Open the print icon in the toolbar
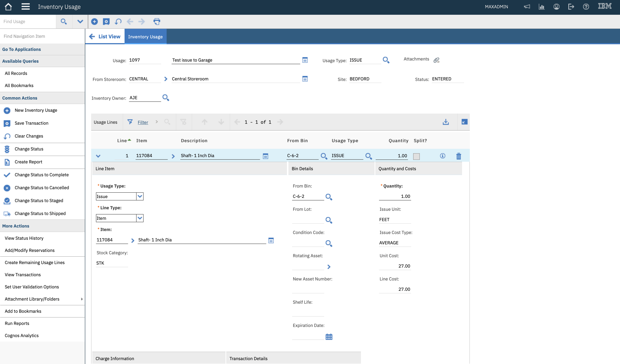620x364 pixels. (157, 21)
